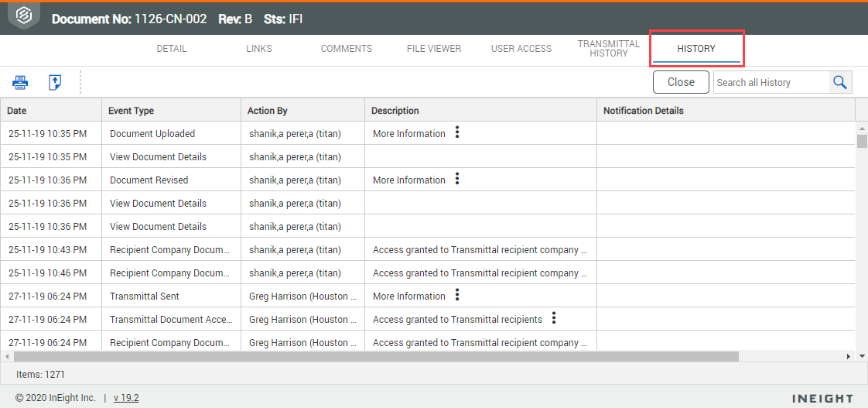Click the Close button
868x408 pixels.
click(681, 82)
